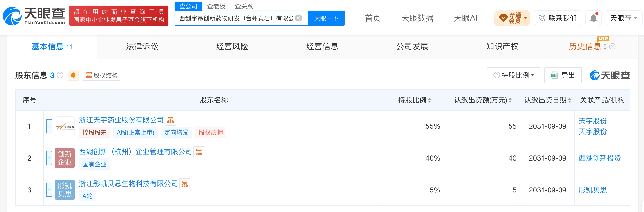Open equity chart icon for 浙江天宇药业
Screen dimensions: 644x212
(170, 120)
